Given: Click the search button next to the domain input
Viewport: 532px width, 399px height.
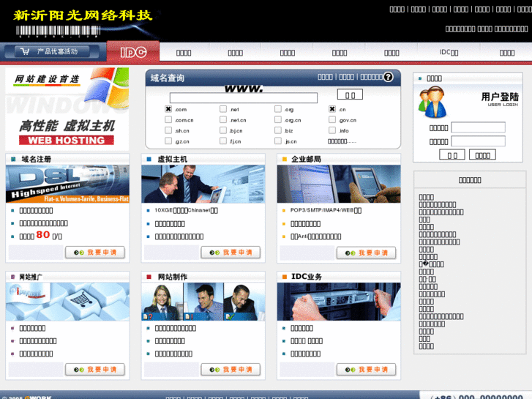Looking at the screenshot, I should (350, 94).
